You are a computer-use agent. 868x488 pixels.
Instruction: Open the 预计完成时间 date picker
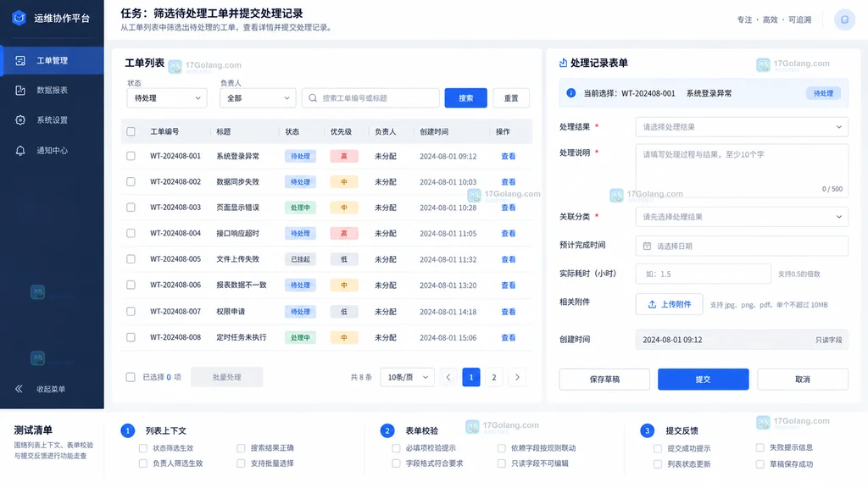(741, 246)
